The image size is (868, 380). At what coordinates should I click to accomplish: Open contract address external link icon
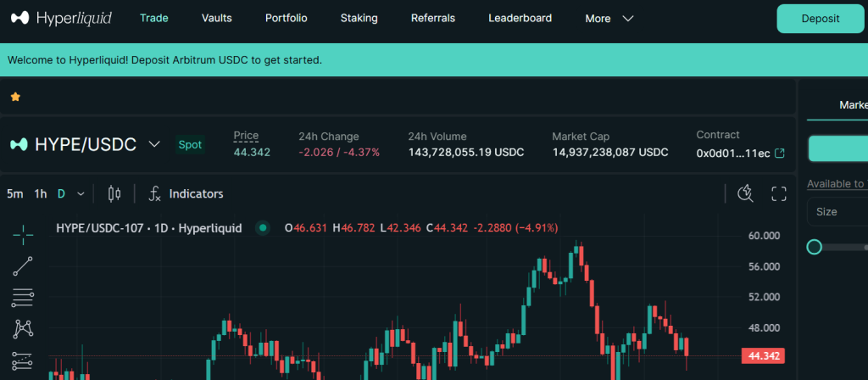pos(780,154)
